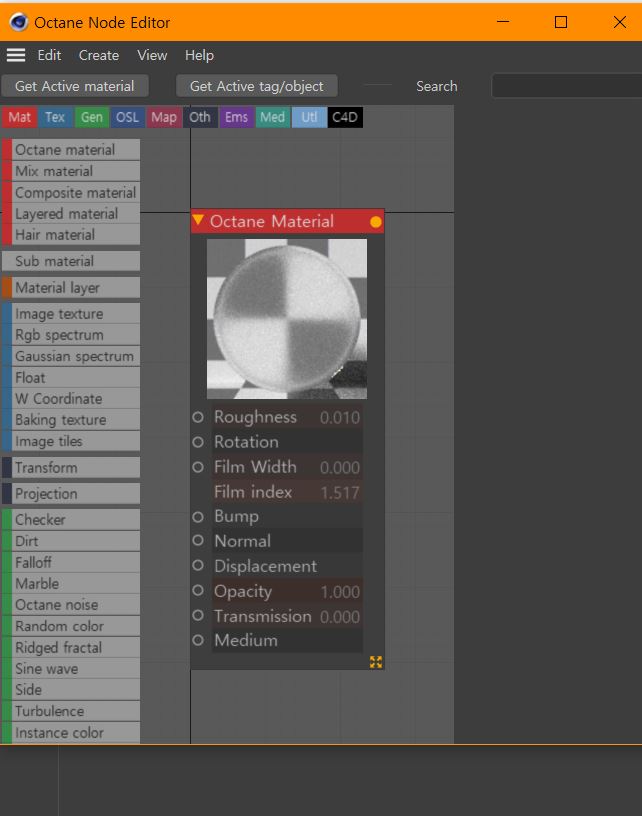
Task: Focus the Search input field
Action: pyautogui.click(x=567, y=86)
